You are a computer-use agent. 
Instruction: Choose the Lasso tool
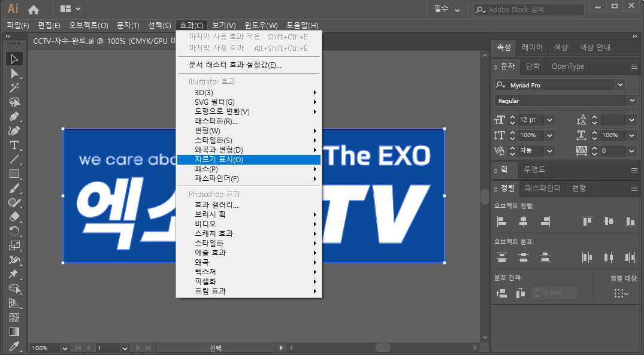pyautogui.click(x=14, y=102)
